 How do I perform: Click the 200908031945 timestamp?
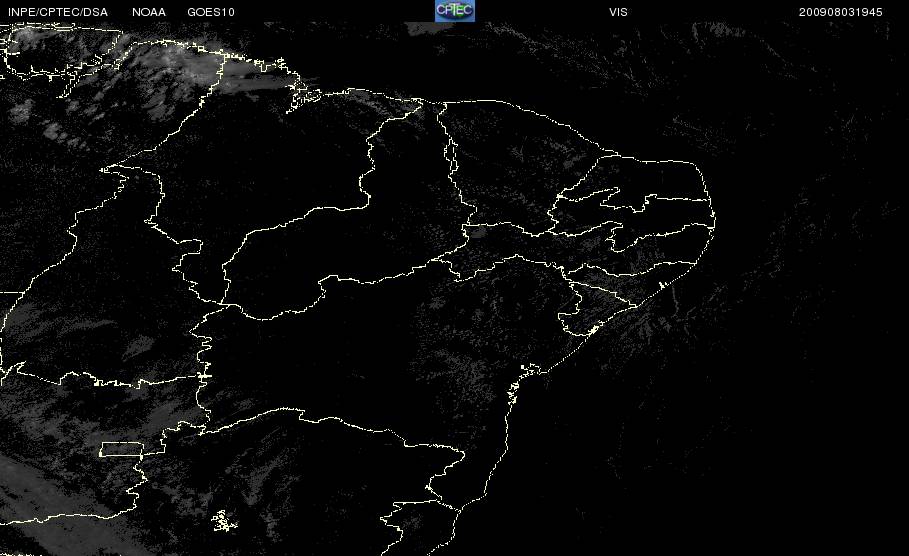[841, 12]
